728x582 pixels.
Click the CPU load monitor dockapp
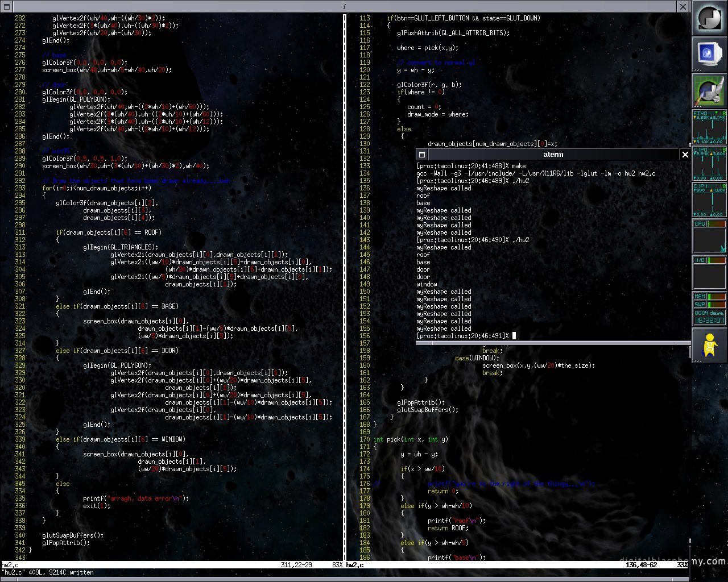coord(709,236)
